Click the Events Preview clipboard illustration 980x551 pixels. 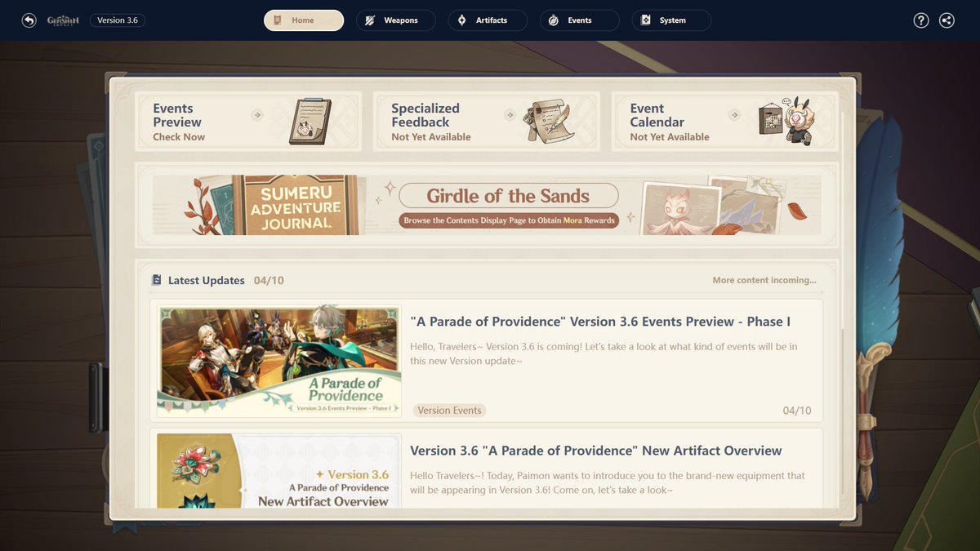tap(310, 122)
